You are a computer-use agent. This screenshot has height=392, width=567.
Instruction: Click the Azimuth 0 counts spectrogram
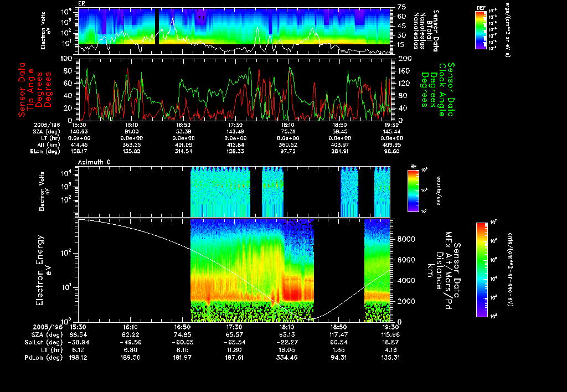tap(234, 192)
